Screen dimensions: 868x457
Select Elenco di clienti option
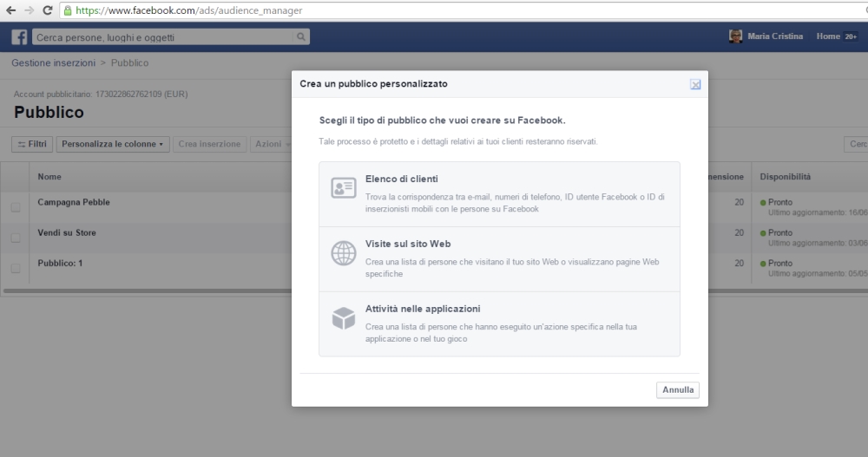pos(499,194)
